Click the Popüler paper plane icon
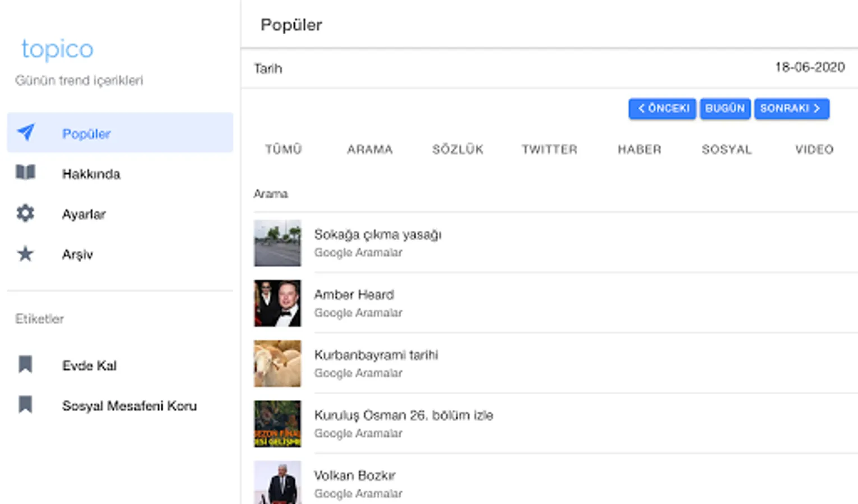 (x=26, y=133)
